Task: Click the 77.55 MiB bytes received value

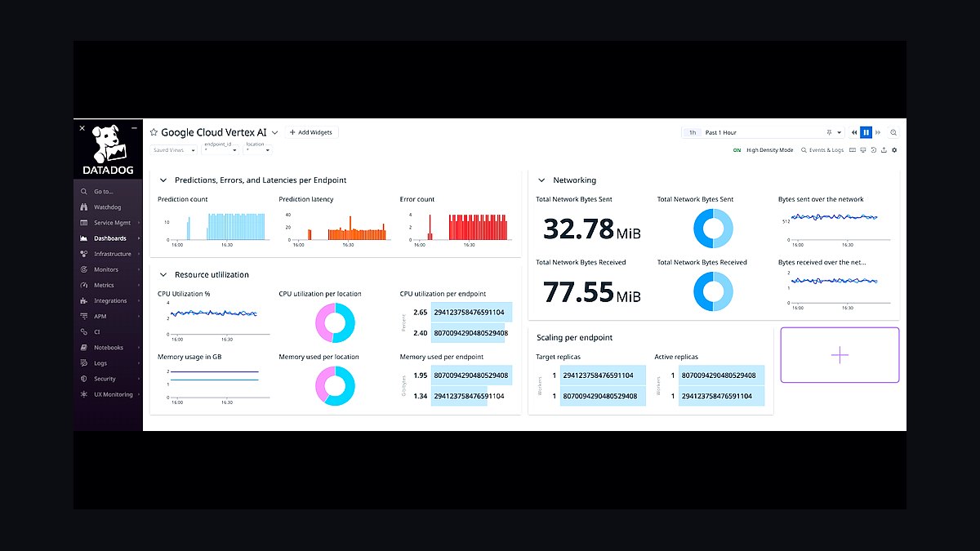Action: (x=592, y=291)
